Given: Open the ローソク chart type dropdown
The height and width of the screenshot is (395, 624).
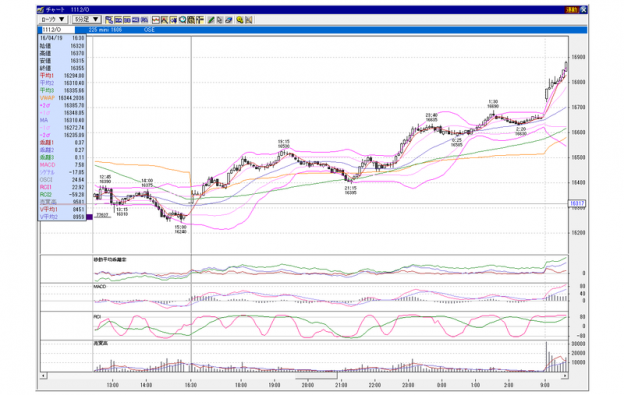Looking at the screenshot, I should pyautogui.click(x=53, y=19).
